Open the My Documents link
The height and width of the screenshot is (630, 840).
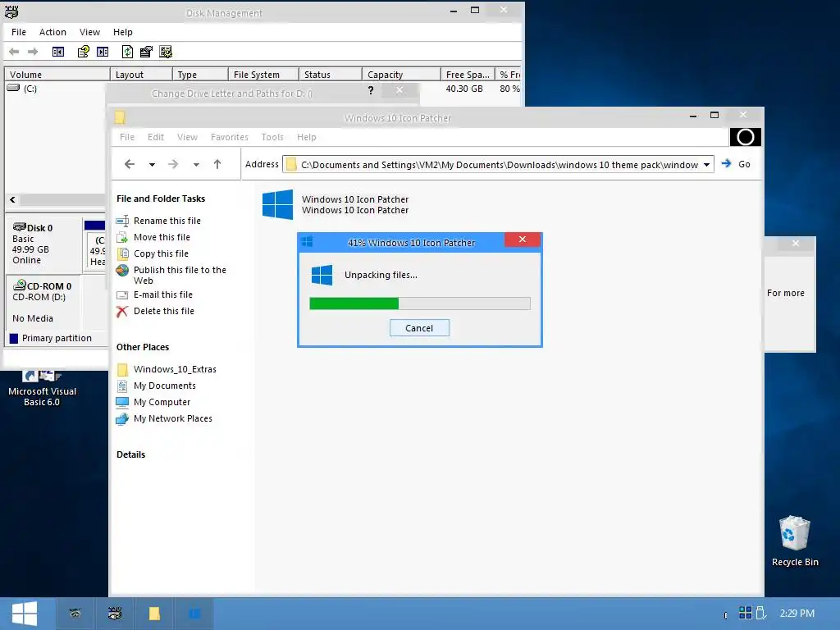164,386
